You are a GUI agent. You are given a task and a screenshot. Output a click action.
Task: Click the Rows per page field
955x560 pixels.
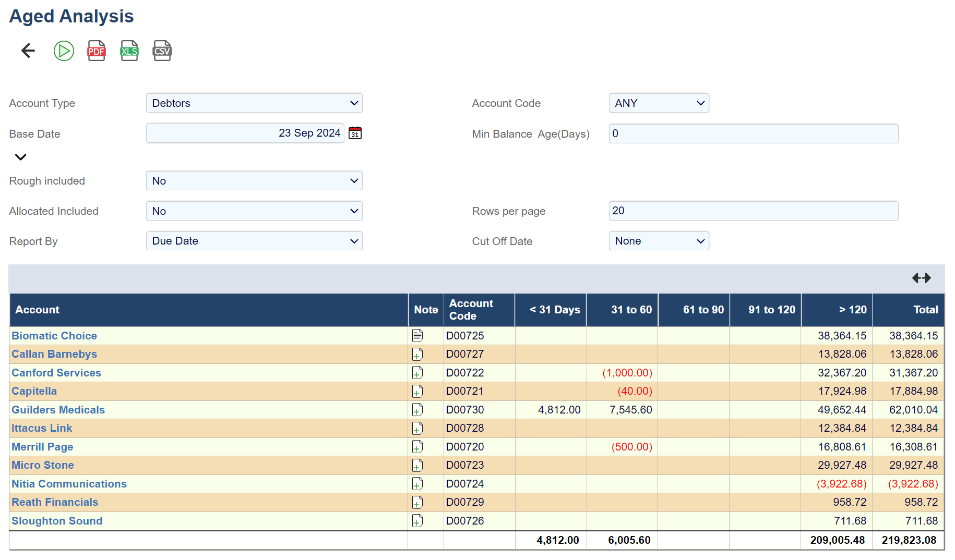[x=753, y=211]
